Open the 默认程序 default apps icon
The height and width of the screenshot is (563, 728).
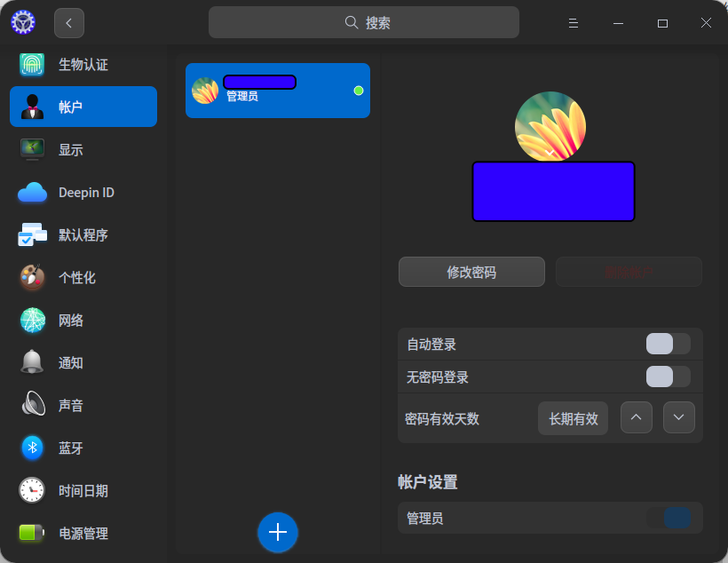click(32, 234)
